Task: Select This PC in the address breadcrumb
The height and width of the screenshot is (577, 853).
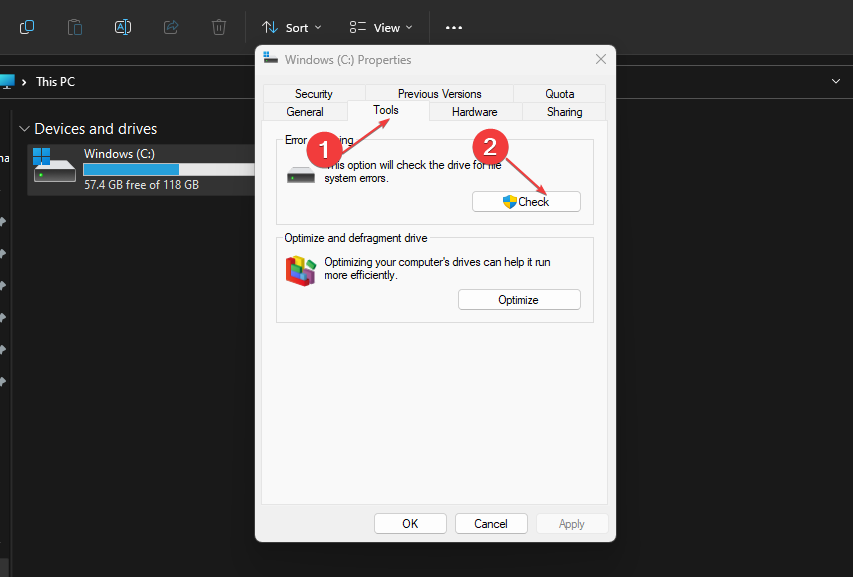Action: pyautogui.click(x=55, y=82)
